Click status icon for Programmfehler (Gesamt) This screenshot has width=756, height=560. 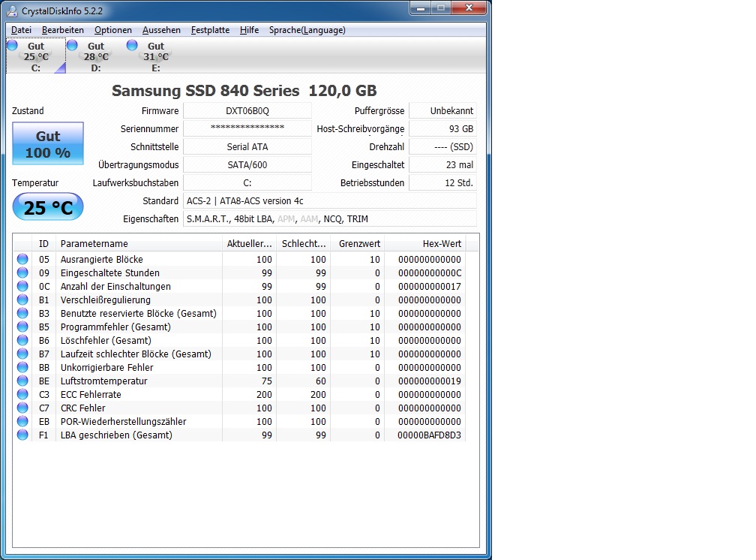tap(22, 327)
